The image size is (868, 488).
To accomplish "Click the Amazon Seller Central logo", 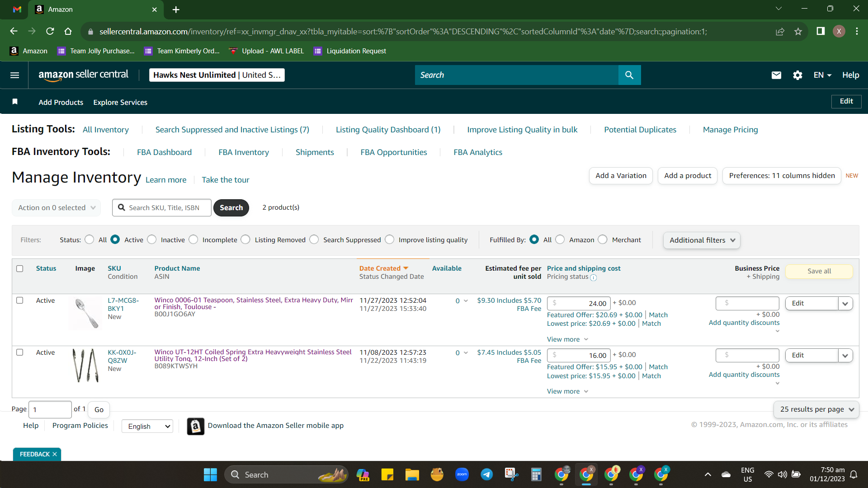I will point(84,75).
